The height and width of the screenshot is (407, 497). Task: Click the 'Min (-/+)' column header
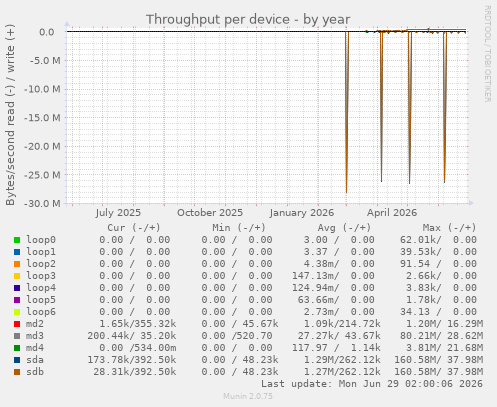pos(239,228)
